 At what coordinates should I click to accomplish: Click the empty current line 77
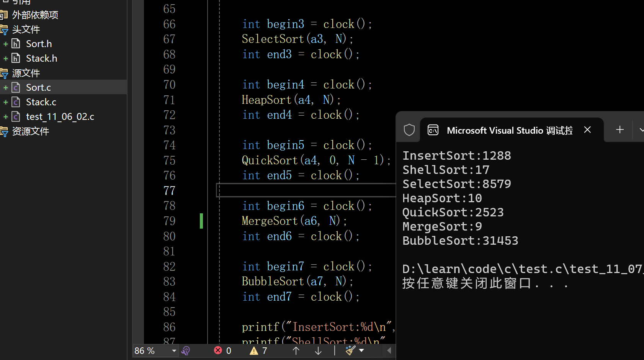tap(306, 190)
